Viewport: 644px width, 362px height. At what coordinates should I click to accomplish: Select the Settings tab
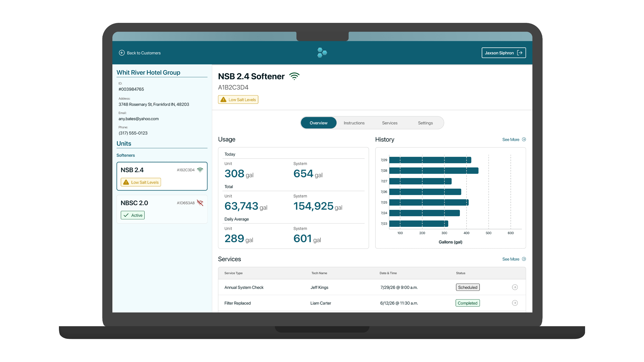point(425,123)
